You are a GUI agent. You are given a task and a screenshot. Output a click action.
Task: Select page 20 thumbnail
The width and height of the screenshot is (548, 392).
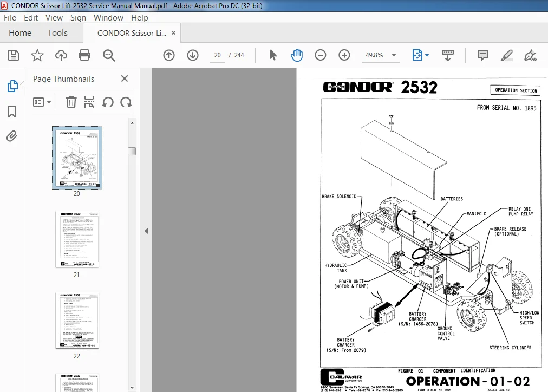pos(77,158)
